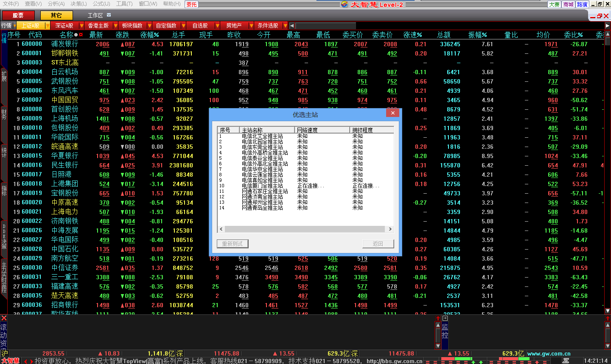Click the red gear icon beside 名称 header
Viewport: 611px width, 364px height.
tap(81, 35)
